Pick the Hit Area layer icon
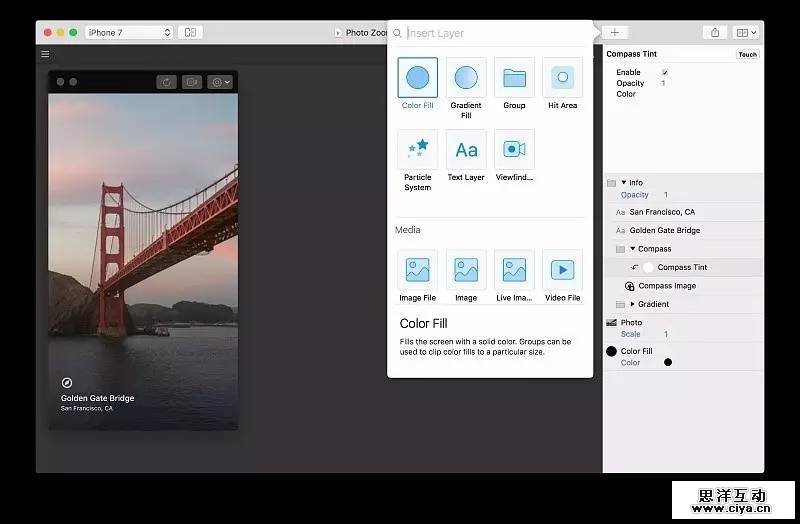 (x=562, y=77)
